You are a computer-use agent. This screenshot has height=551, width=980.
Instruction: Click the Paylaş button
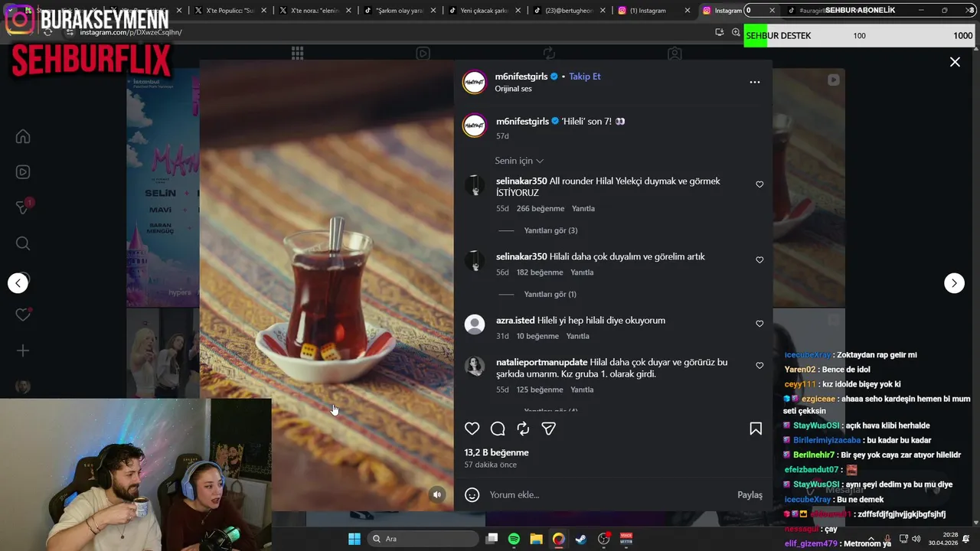tap(750, 495)
